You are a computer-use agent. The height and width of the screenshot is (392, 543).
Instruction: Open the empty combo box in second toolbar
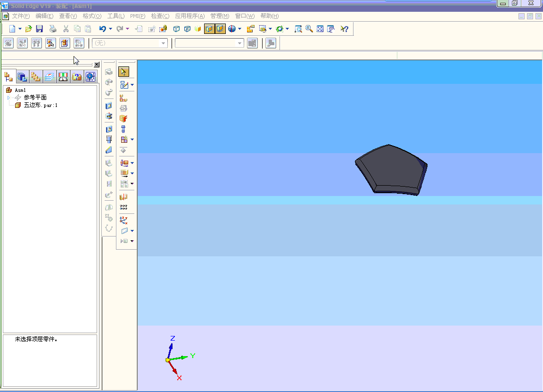coord(209,43)
